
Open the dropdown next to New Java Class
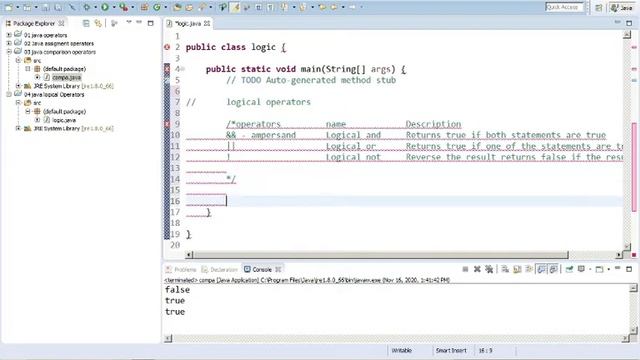click(x=165, y=7)
